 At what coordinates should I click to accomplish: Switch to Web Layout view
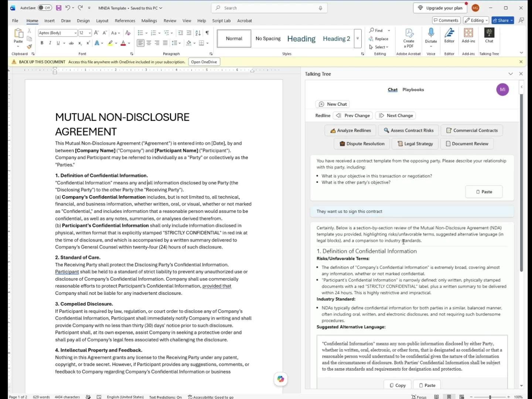pos(462,397)
